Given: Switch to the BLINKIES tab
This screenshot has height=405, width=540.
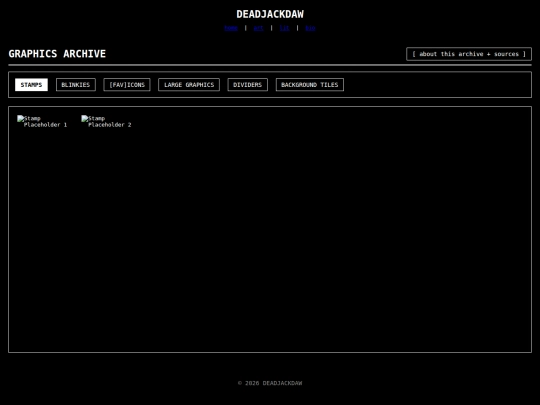Looking at the screenshot, I should 76,85.
